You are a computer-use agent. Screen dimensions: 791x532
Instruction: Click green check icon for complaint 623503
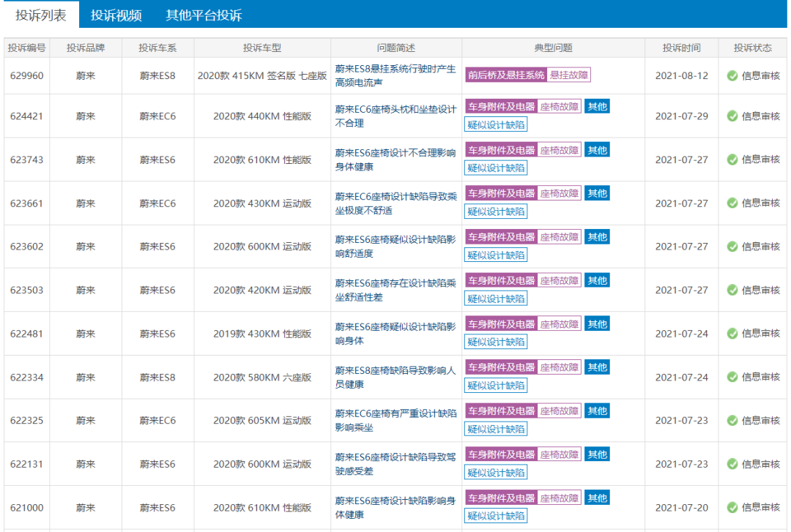[732, 290]
